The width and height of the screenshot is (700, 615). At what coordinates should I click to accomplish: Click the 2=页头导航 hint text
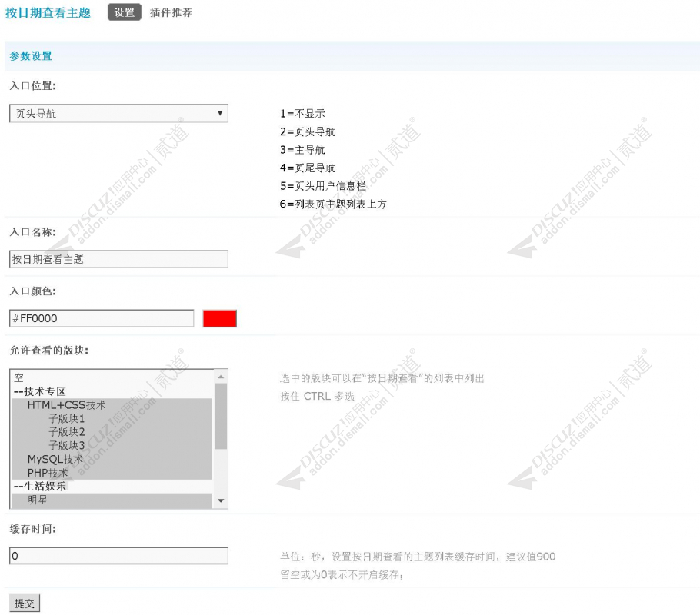(x=308, y=131)
